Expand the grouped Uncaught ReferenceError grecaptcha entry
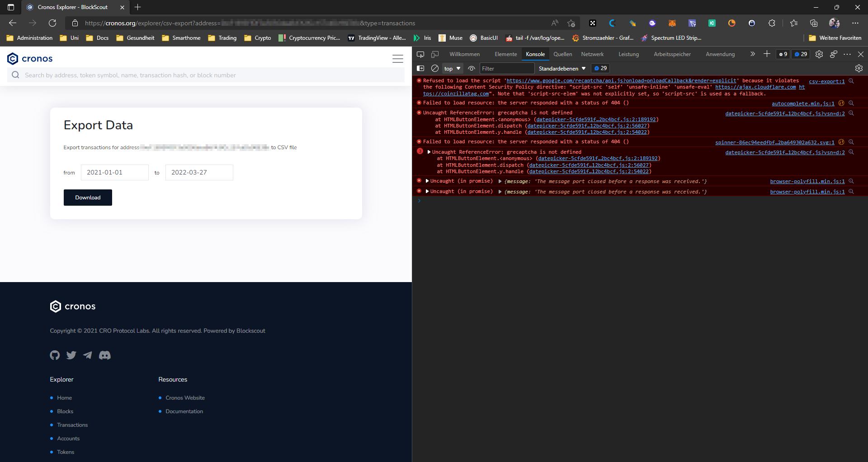The height and width of the screenshot is (462, 868). 429,152
